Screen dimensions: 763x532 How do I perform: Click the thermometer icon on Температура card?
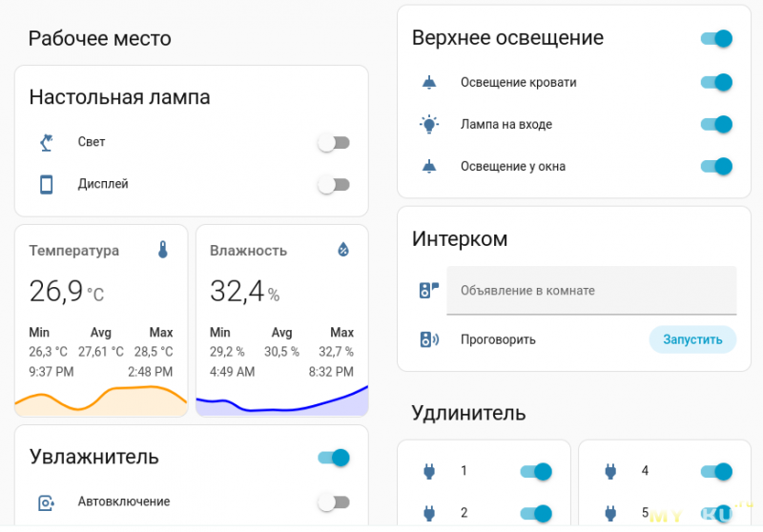[x=163, y=250]
